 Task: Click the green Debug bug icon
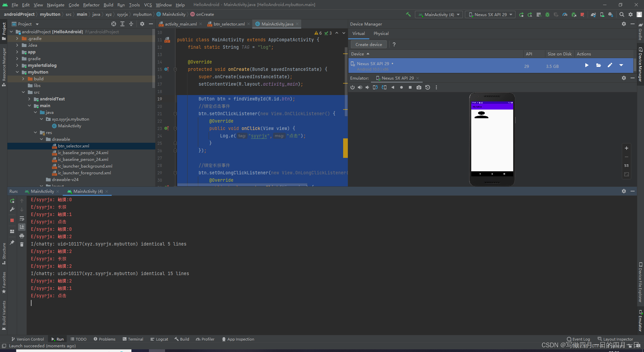[547, 14]
